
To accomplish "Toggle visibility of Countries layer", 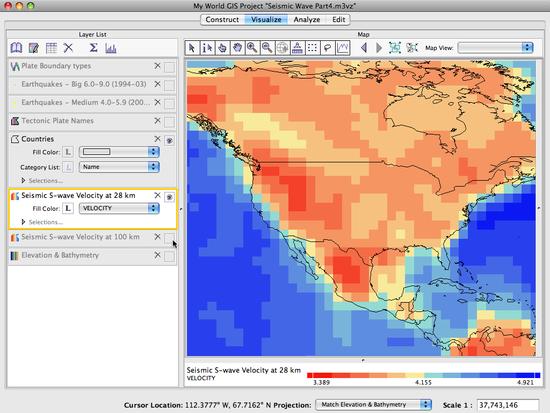I will tap(169, 140).
